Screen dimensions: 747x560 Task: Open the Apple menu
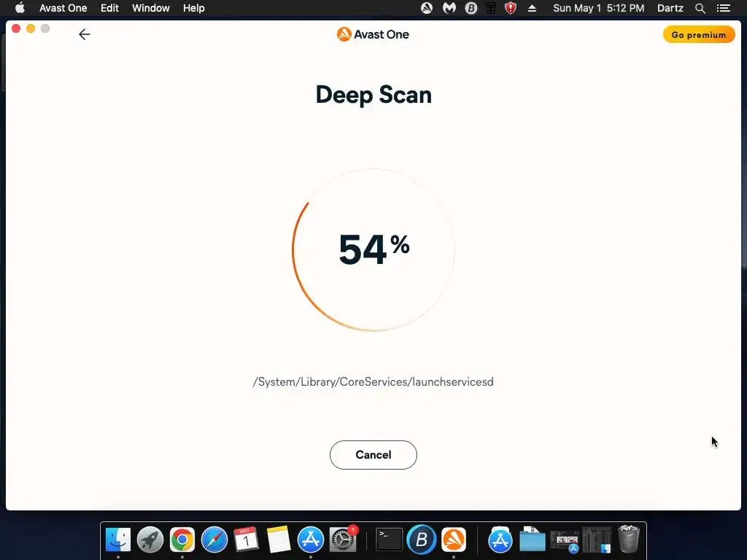[20, 8]
